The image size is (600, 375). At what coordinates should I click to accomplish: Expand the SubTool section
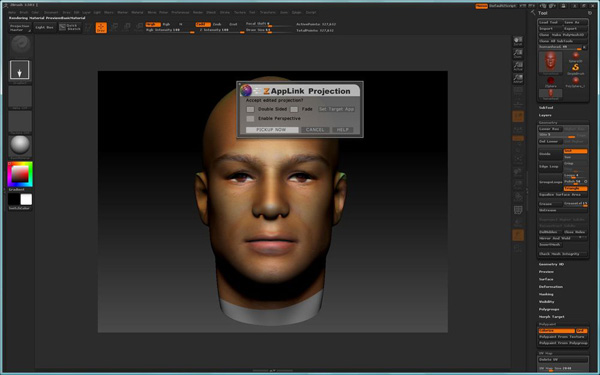click(x=546, y=108)
